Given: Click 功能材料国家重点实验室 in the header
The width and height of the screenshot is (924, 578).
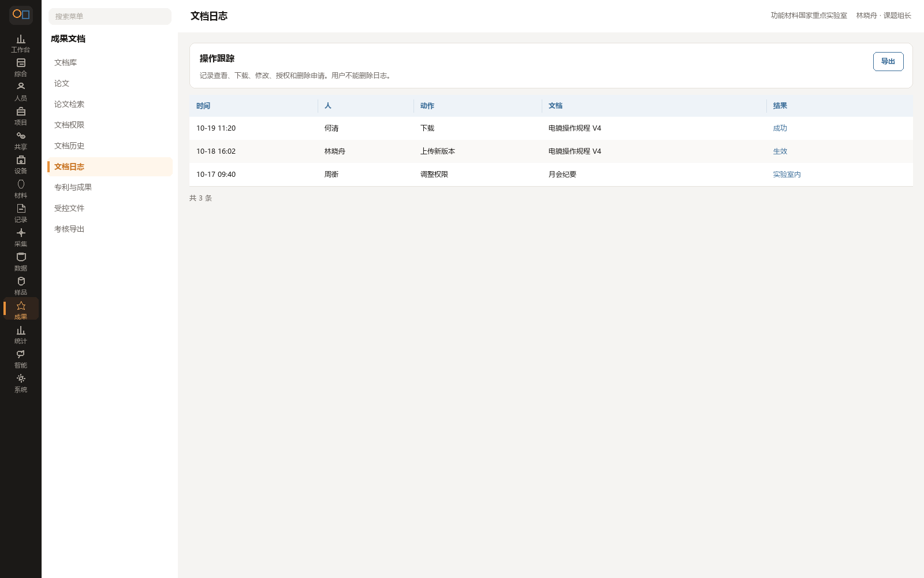Looking at the screenshot, I should [808, 16].
